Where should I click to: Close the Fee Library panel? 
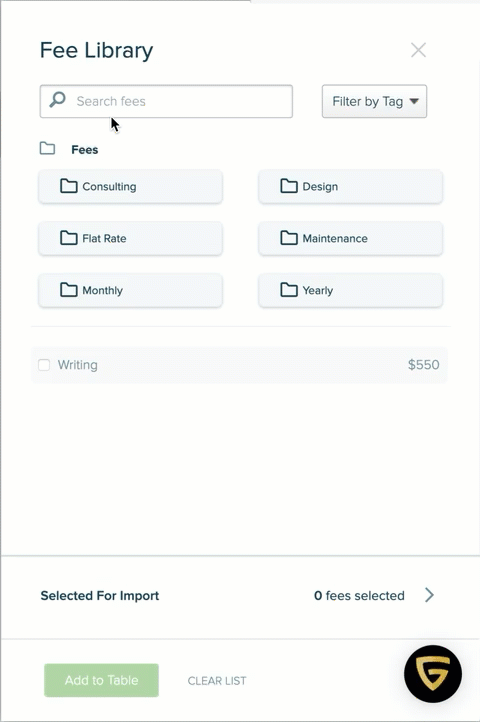point(418,50)
